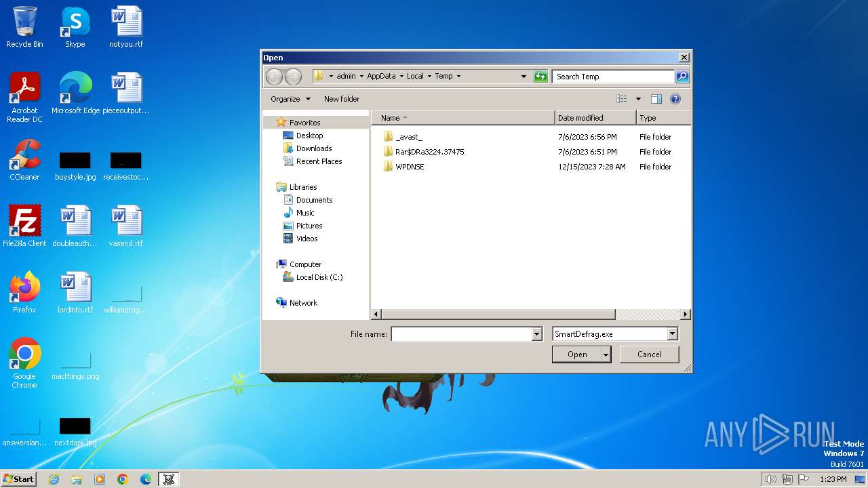Select Documents library

tap(314, 200)
